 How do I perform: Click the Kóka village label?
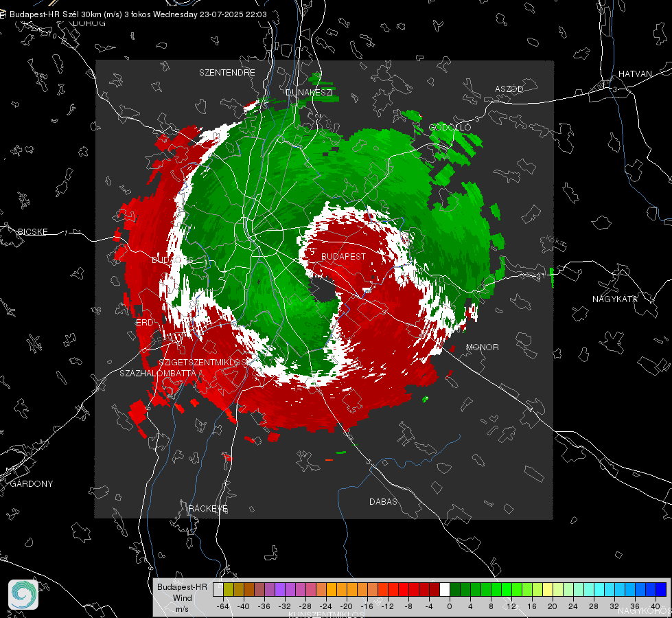555,241
